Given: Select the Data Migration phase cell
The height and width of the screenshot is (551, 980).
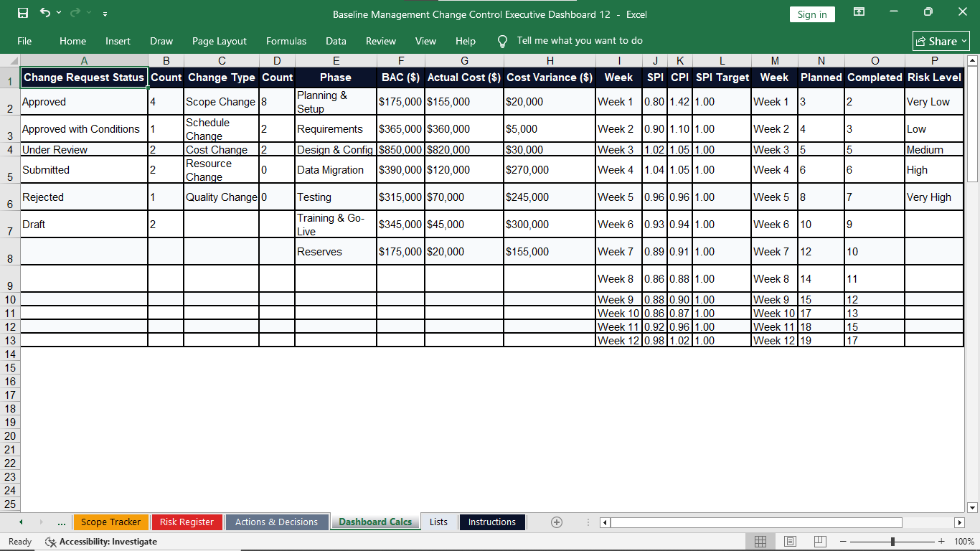Looking at the screenshot, I should 336,170.
